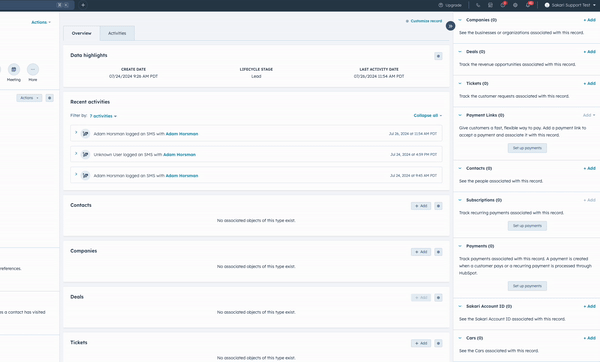Click the Upgrade label in the top bar

pos(453,5)
